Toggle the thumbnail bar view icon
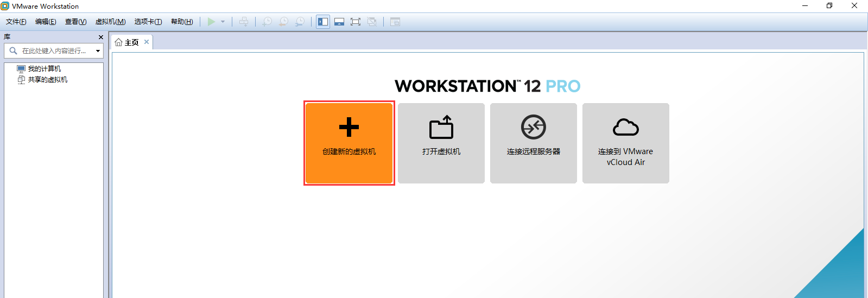This screenshot has height=298, width=868. pos(339,22)
